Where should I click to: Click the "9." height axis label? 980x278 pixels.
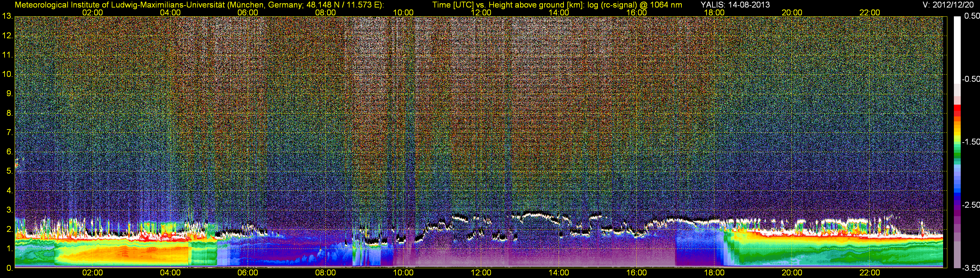pos(9,94)
